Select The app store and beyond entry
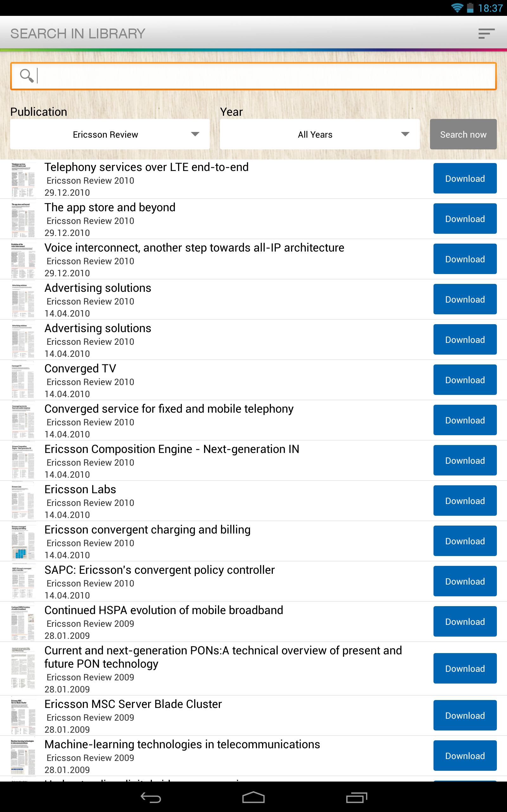Viewport: 507px width, 812px height. (x=110, y=207)
